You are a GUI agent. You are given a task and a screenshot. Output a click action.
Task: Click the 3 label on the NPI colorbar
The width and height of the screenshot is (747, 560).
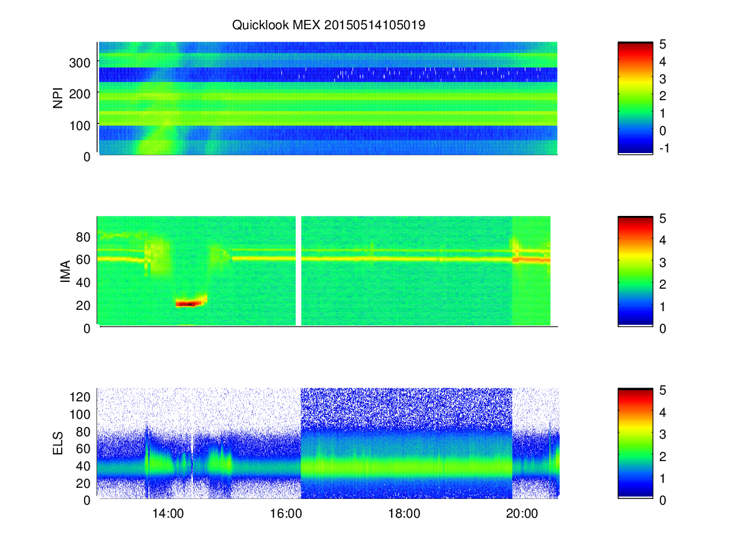(663, 78)
